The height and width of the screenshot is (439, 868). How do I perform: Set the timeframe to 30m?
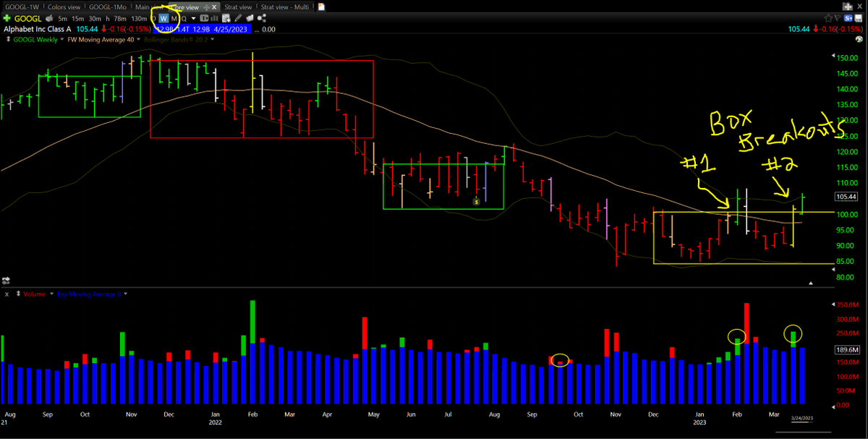[x=95, y=18]
